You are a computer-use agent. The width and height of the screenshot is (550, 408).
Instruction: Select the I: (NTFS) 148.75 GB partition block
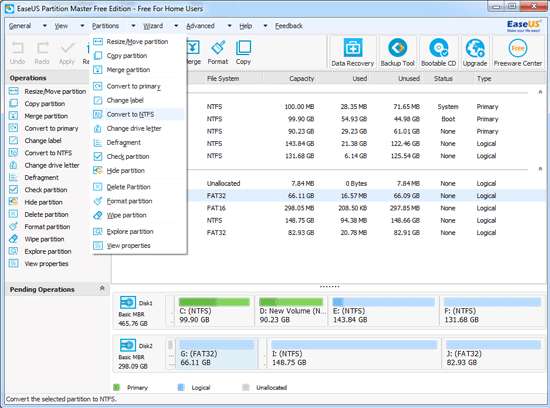(x=354, y=354)
